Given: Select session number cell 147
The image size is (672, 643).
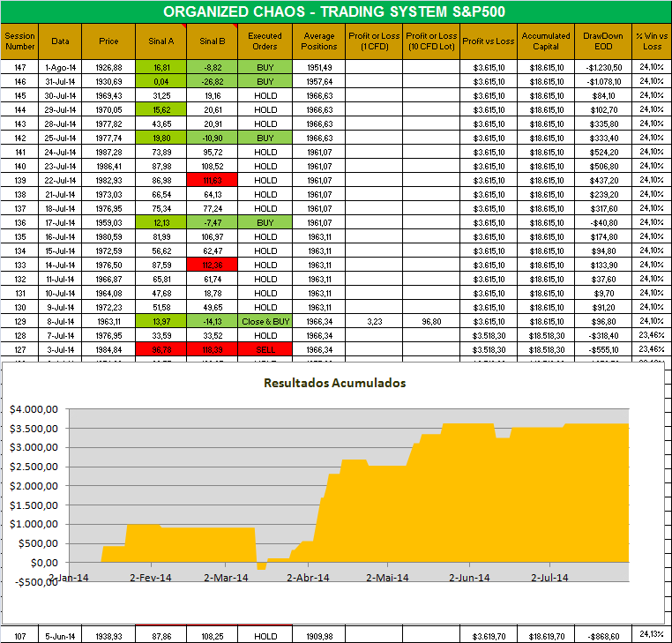Looking at the screenshot, I should (x=19, y=67).
